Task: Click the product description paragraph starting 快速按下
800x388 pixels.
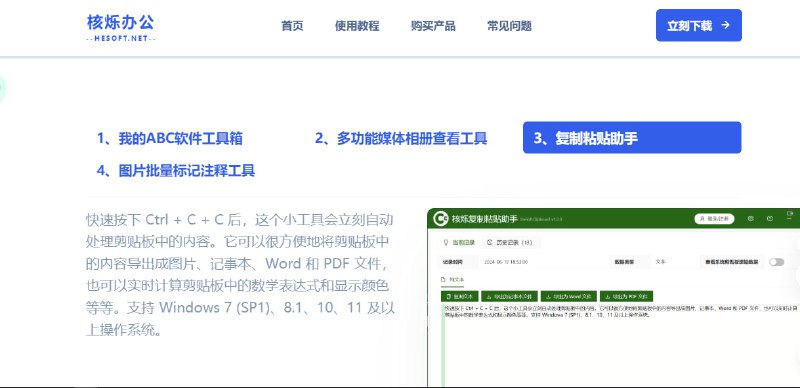Action: tap(240, 275)
